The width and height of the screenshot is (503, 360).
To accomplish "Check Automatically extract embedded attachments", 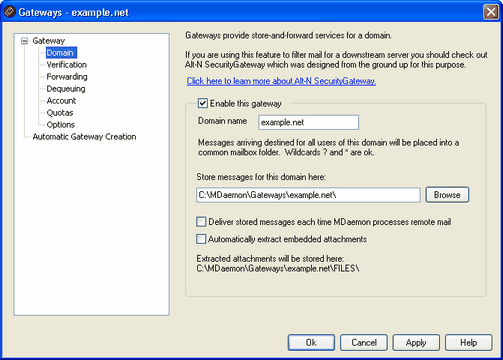I will click(x=201, y=239).
